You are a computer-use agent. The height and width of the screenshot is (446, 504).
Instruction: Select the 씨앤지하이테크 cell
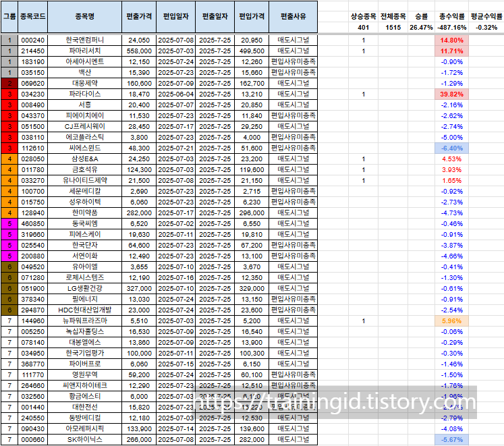[85, 385]
